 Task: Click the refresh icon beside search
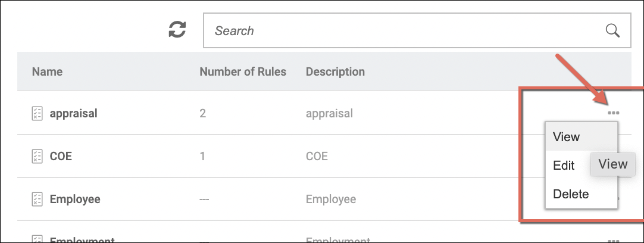click(177, 30)
